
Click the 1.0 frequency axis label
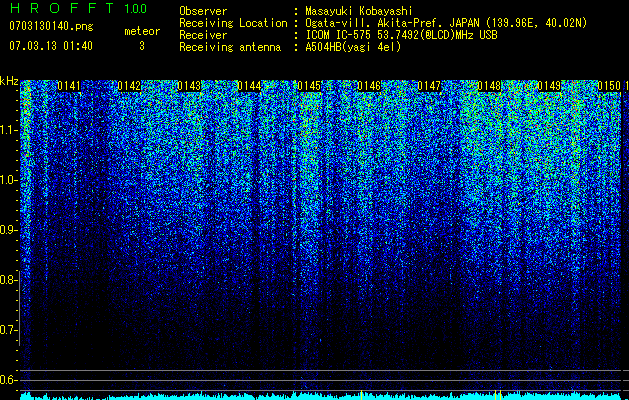(9, 180)
